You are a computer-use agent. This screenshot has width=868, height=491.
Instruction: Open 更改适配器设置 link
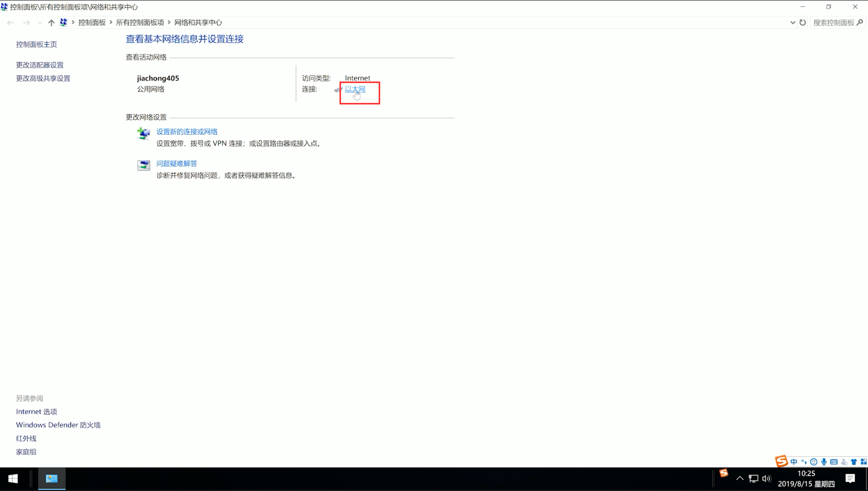(40, 65)
